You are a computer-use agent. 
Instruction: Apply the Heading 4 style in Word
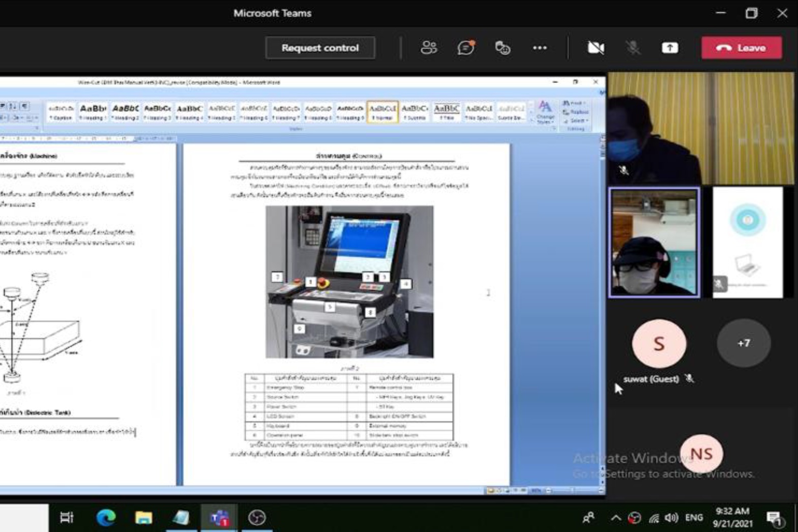(189, 112)
